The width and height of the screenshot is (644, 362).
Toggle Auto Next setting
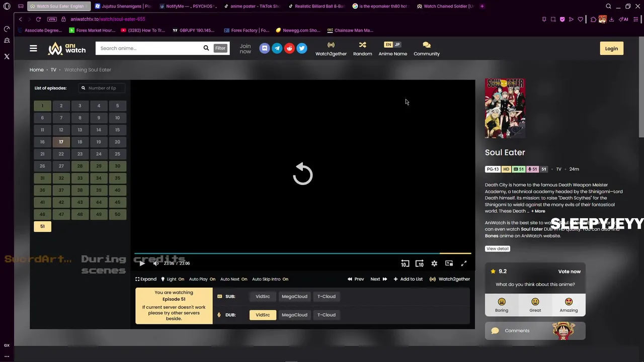233,279
